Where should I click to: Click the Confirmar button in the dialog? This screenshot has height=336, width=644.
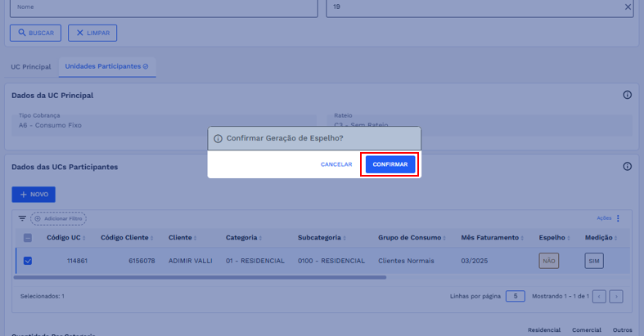click(390, 164)
